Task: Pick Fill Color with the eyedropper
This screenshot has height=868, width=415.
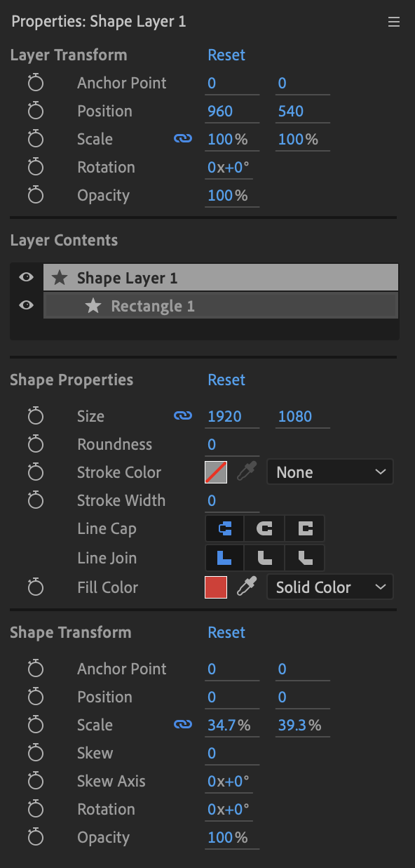Action: (x=247, y=587)
